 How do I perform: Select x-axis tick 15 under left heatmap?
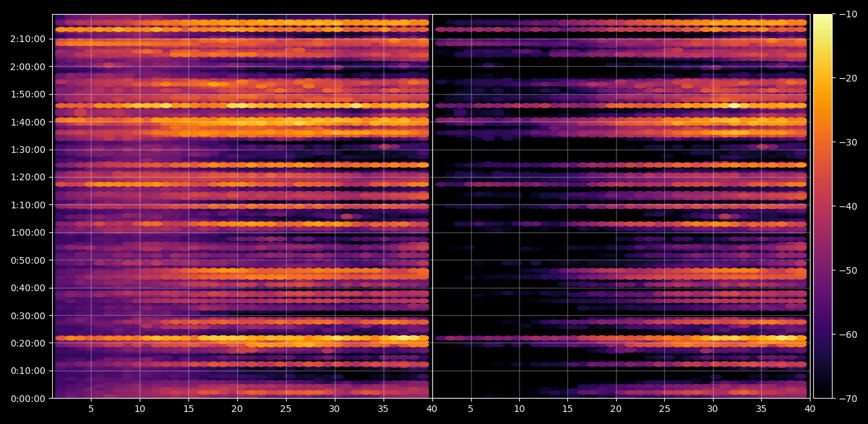tap(188, 409)
